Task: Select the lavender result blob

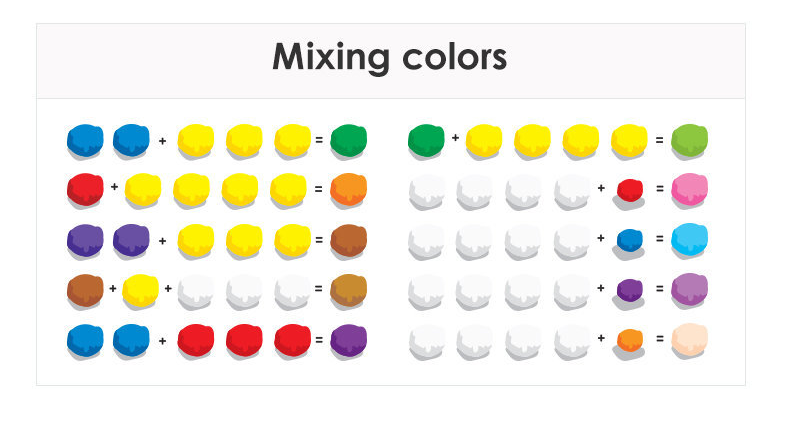Action: click(689, 289)
